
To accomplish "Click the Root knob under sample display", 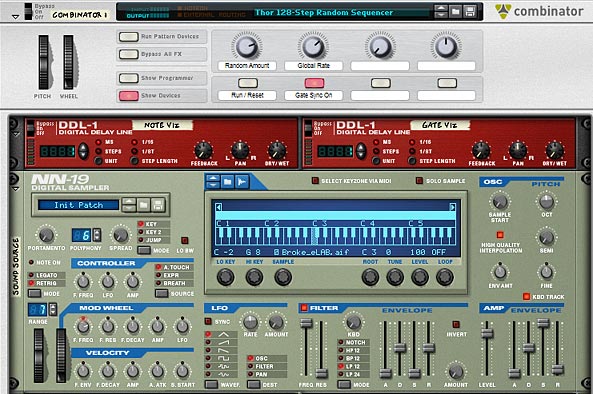I will [x=370, y=277].
